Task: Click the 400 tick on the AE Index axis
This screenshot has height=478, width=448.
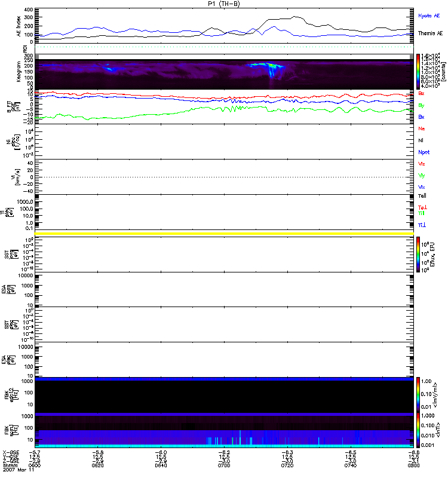Action: (29, 10)
